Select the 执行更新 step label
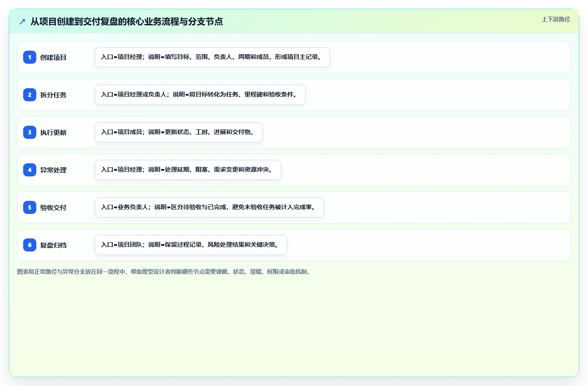 tap(53, 132)
